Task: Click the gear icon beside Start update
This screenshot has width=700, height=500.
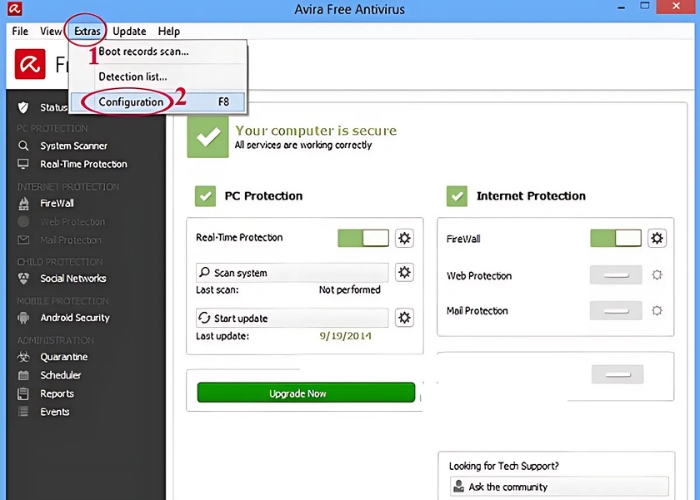Action: 404,318
